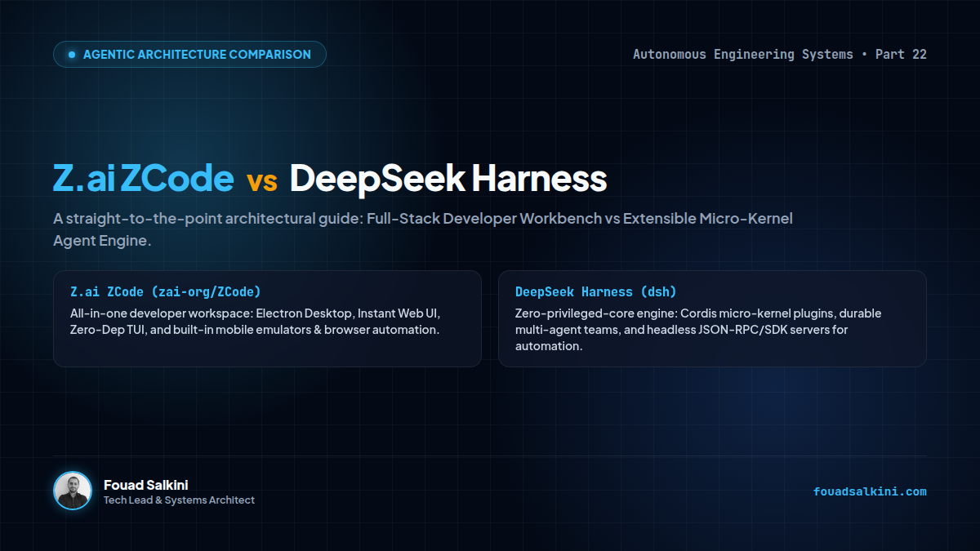Click the blue dot in the badge
Viewport: 980px width, 551px height.
72,55
